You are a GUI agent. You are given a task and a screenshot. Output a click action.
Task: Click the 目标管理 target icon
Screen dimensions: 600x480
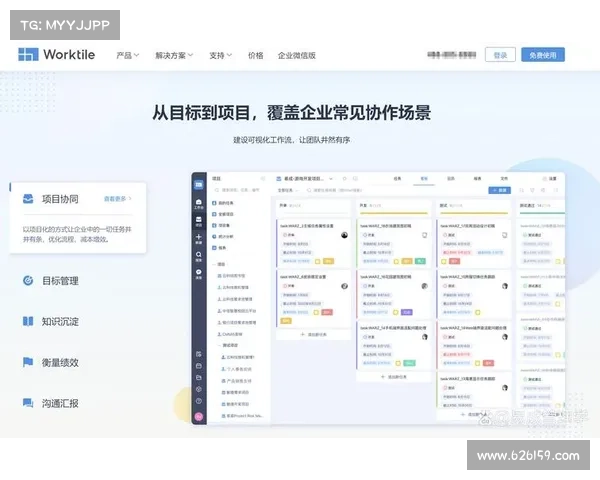coord(28,281)
